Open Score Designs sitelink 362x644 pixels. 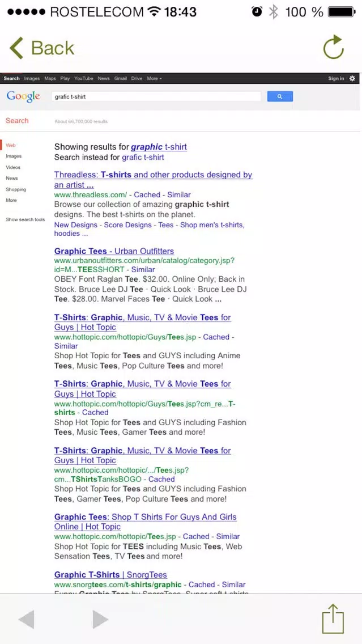click(x=127, y=225)
